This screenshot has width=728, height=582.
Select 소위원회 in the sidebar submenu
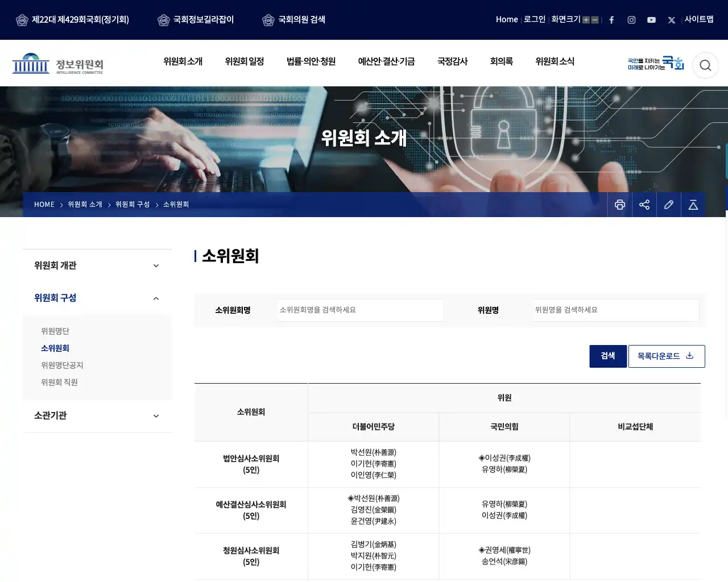click(x=55, y=348)
